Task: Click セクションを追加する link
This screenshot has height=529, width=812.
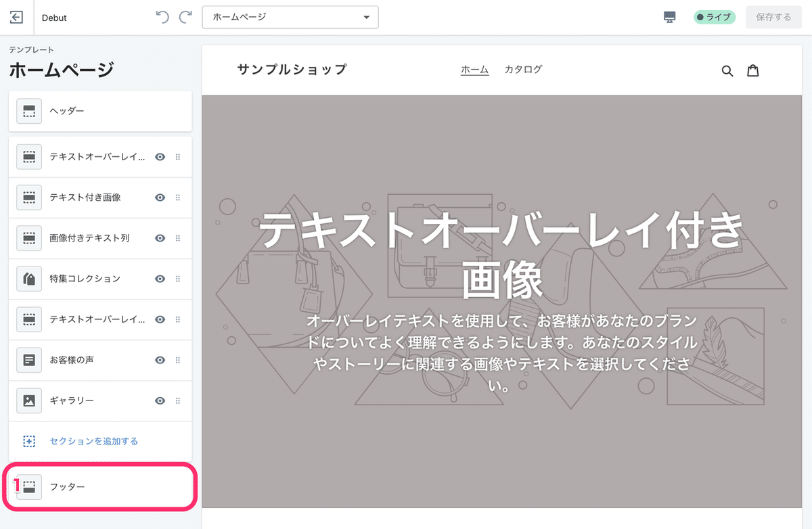Action: [x=93, y=441]
